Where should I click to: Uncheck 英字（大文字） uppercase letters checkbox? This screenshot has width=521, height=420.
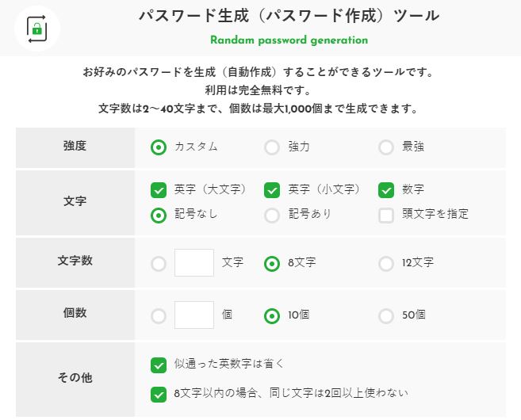tap(159, 190)
